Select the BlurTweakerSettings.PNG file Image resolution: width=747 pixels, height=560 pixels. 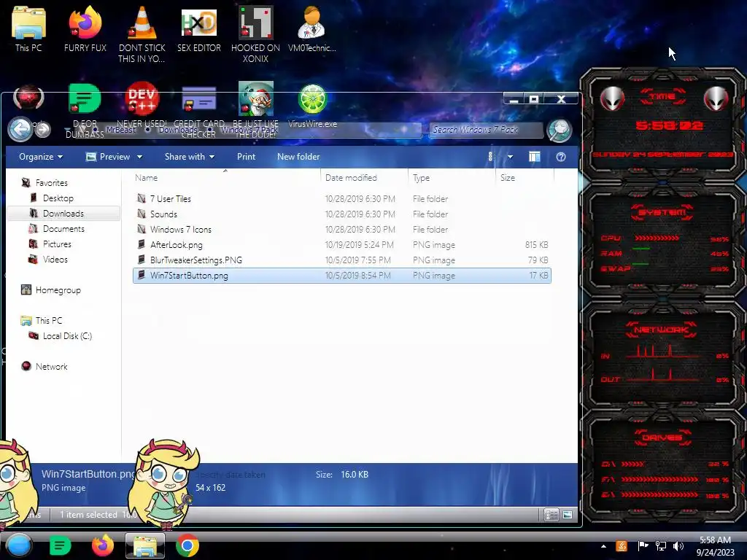pyautogui.click(x=342, y=260)
